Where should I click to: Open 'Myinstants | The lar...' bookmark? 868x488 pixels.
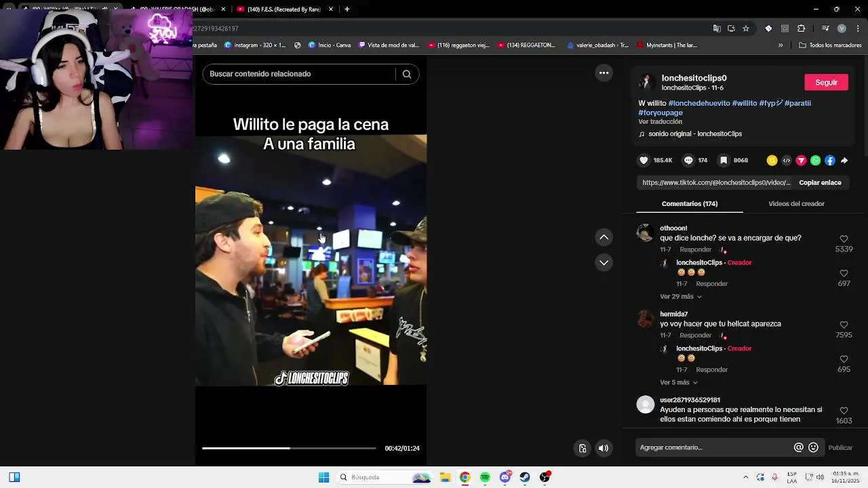click(667, 45)
